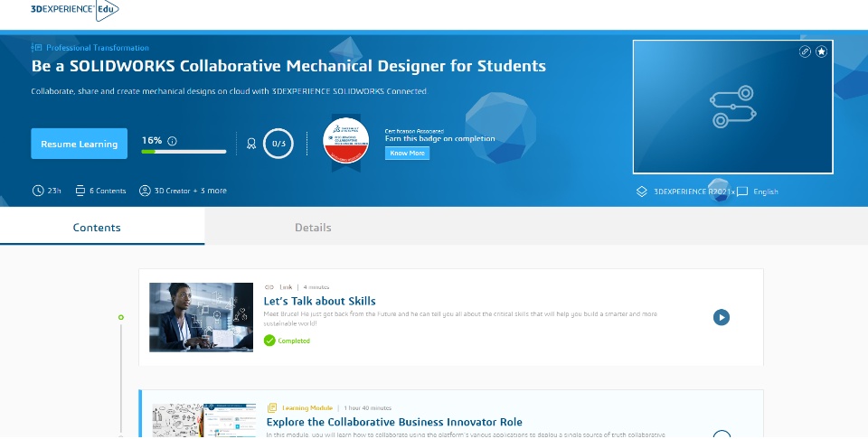This screenshot has height=439, width=868.
Task: Click the learning path icon in preview
Action: [732, 107]
